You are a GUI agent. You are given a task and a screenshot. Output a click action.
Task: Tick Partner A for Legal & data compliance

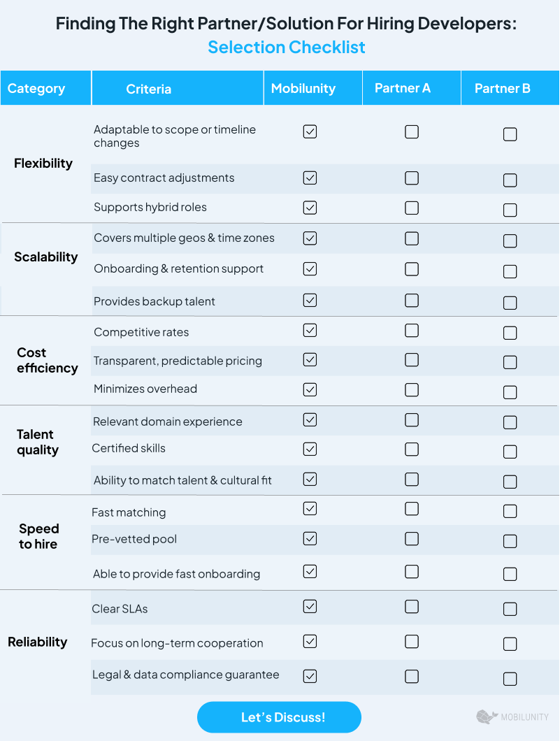pyautogui.click(x=412, y=676)
